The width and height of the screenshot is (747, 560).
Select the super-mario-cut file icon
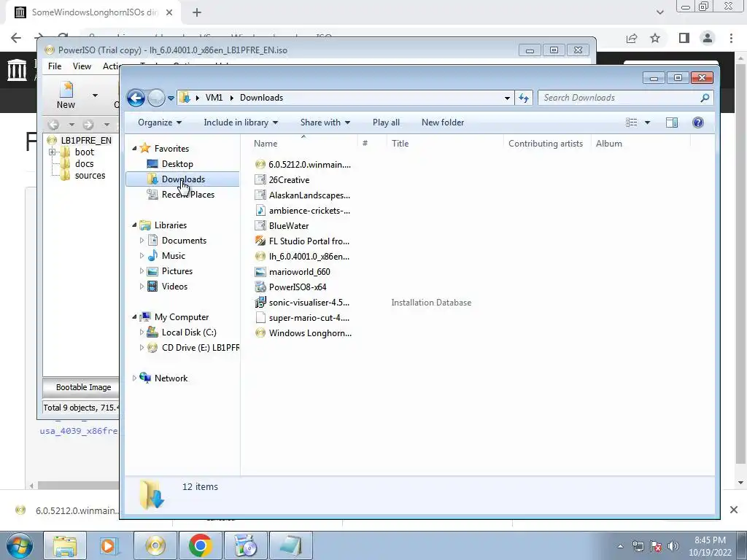[260, 318]
